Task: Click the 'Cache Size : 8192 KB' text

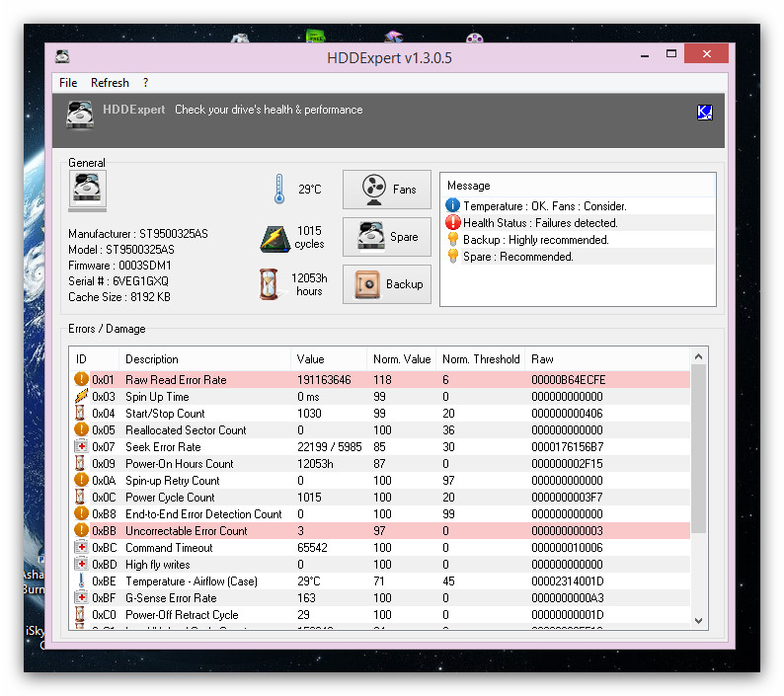Action: pyautogui.click(x=119, y=297)
